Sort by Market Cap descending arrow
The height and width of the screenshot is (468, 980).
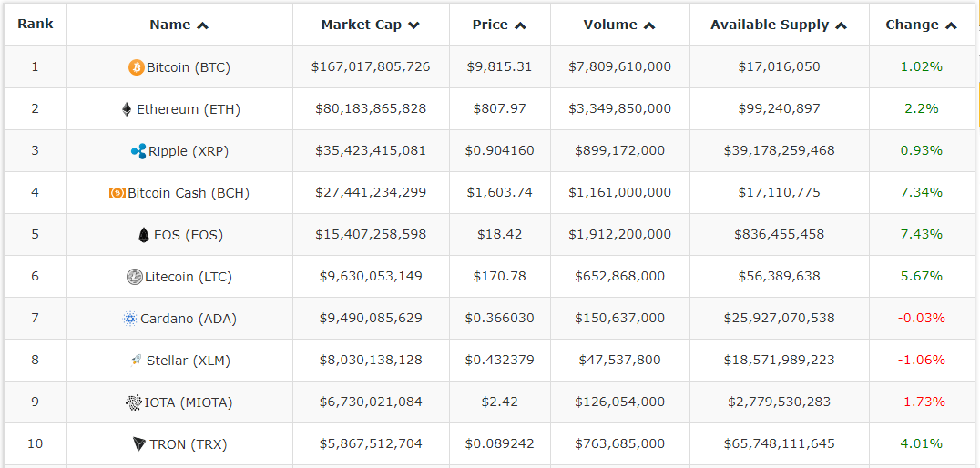pos(413,25)
